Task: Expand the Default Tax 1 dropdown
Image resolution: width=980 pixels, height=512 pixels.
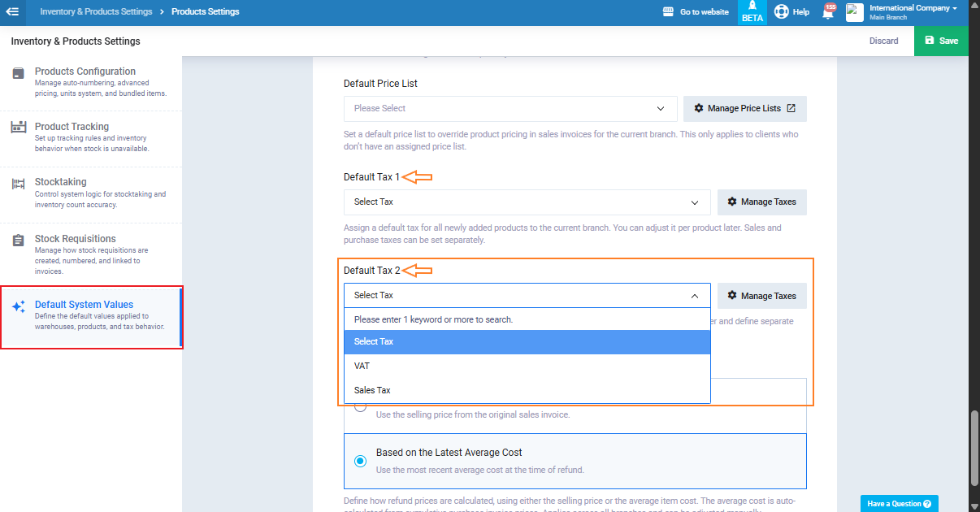Action: point(527,202)
